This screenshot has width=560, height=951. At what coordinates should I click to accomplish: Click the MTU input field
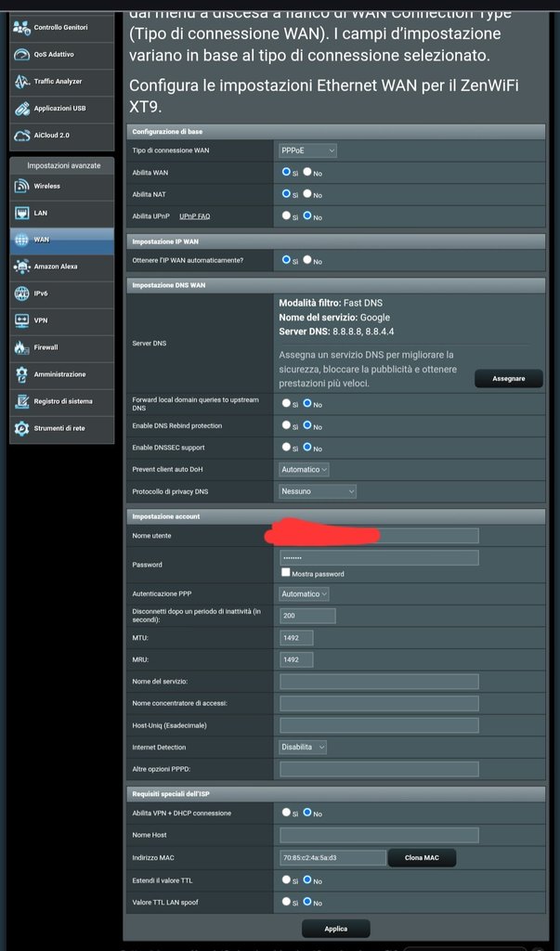(x=296, y=638)
